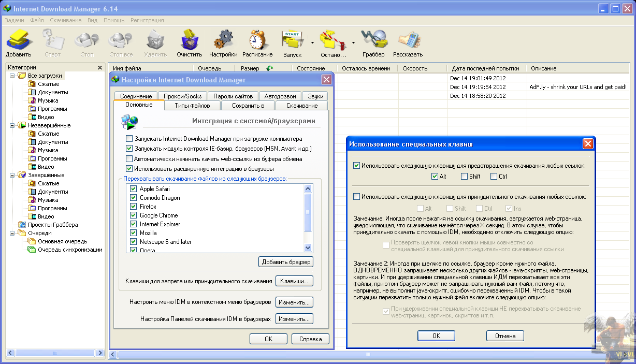This screenshot has width=636, height=364.
Task: Enable key for forced downloading of links
Action: (356, 197)
